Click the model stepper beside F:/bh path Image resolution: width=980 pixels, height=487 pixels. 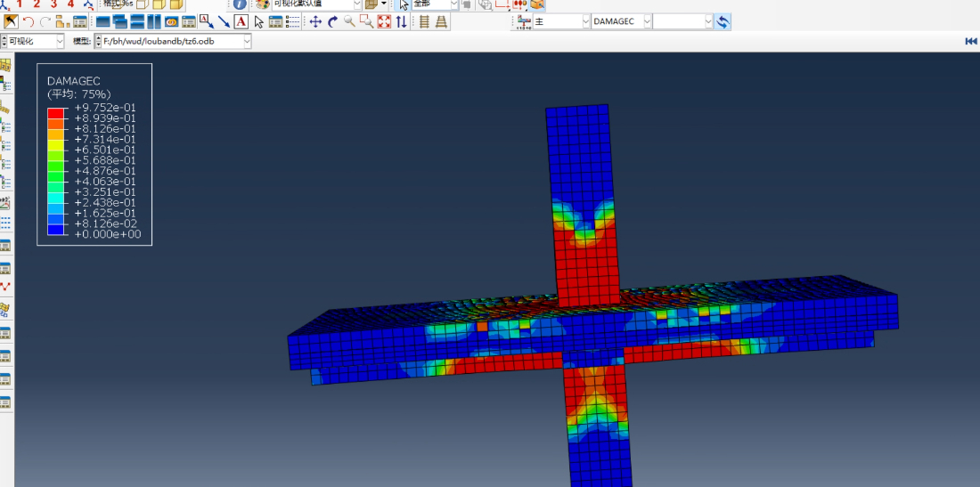(98, 41)
